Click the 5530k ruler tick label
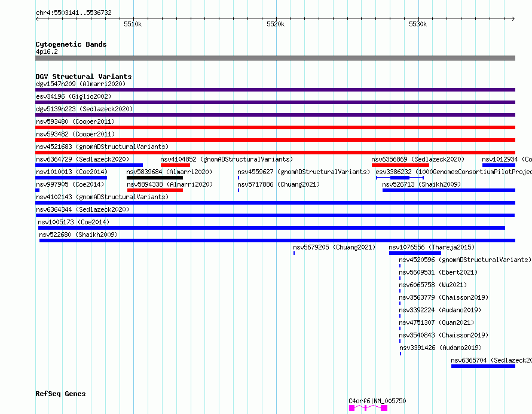The image size is (532, 414). [x=418, y=24]
